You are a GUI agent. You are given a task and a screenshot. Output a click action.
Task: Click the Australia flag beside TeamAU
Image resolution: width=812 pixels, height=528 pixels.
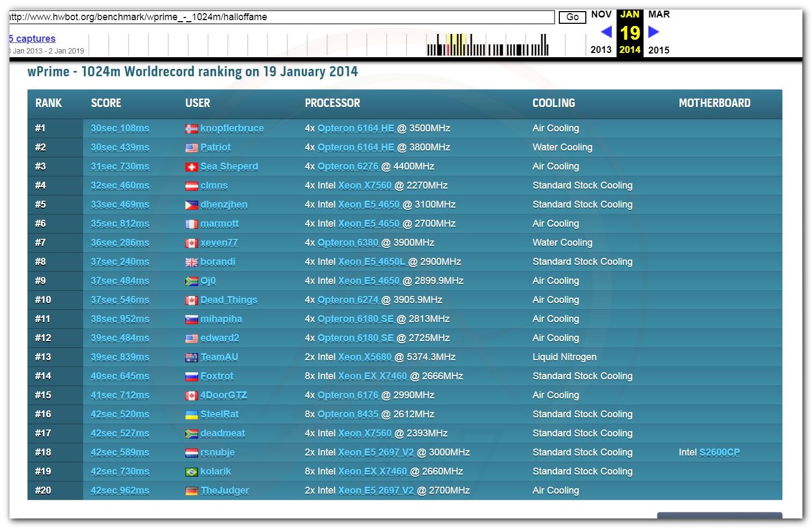[x=191, y=357]
